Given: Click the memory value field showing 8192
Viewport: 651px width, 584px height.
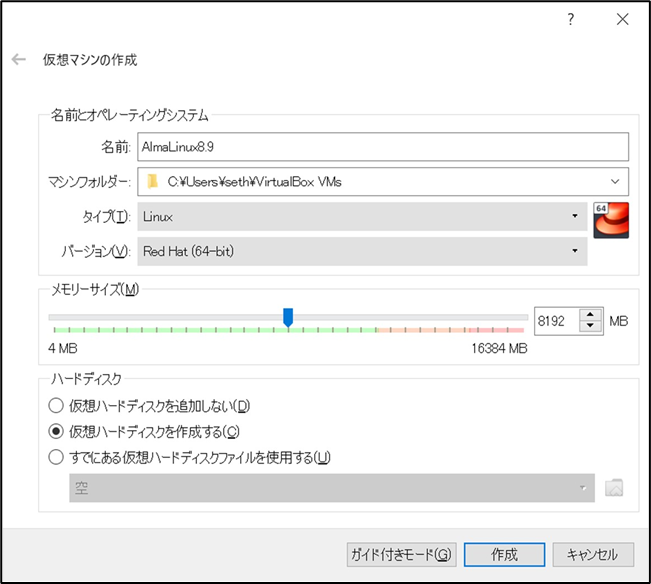Looking at the screenshot, I should pyautogui.click(x=557, y=321).
